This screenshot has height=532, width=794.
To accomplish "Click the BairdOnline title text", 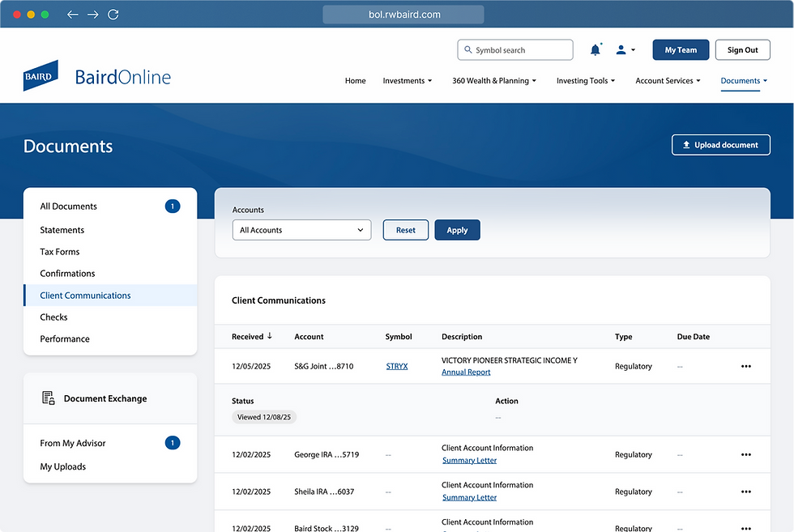I will pos(123,77).
